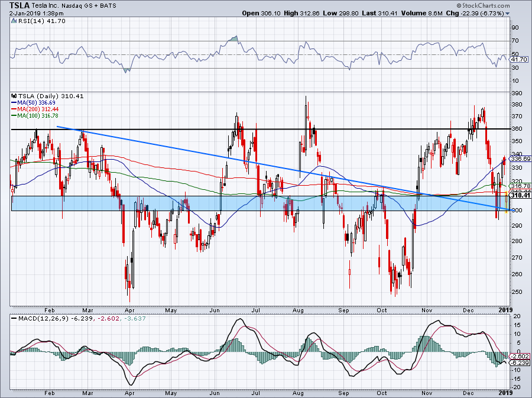Click the red -2.602 value in MACD legend
This screenshot has height=398, width=532.
[108, 319]
